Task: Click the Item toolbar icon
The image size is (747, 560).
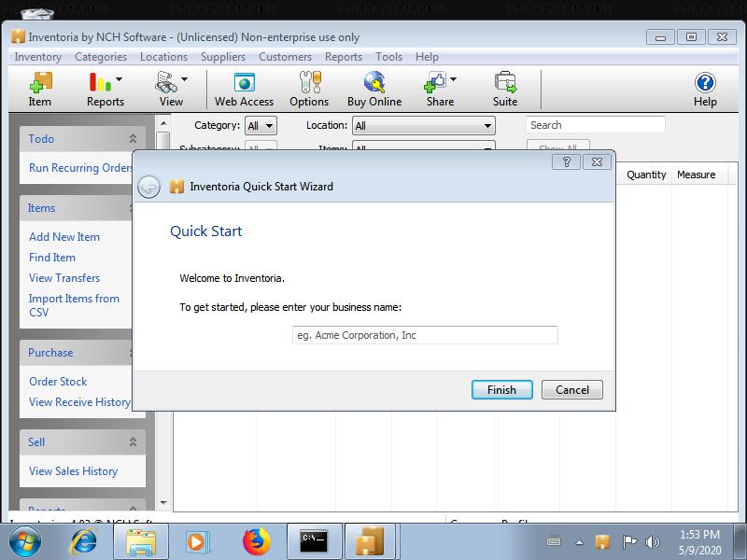Action: pos(39,89)
